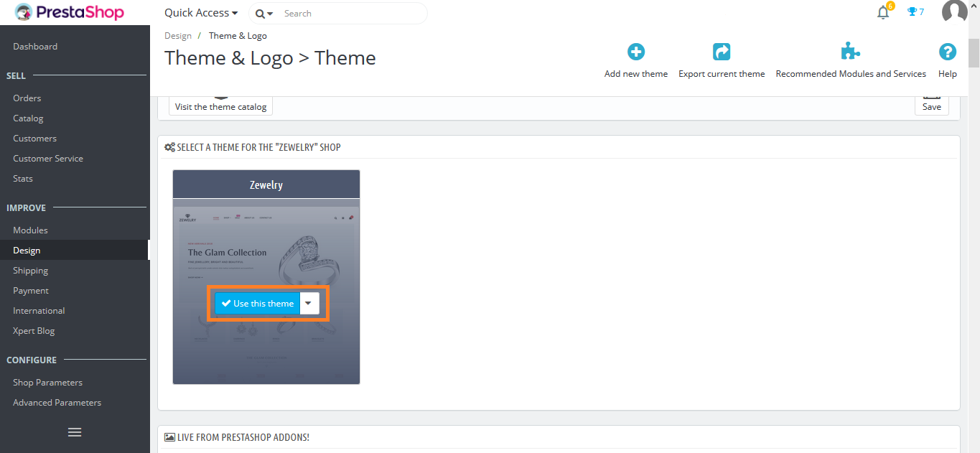Viewport: 980px width, 453px height.
Task: Click the 'Select a theme for the Zewelry shop' heading
Action: tap(259, 147)
